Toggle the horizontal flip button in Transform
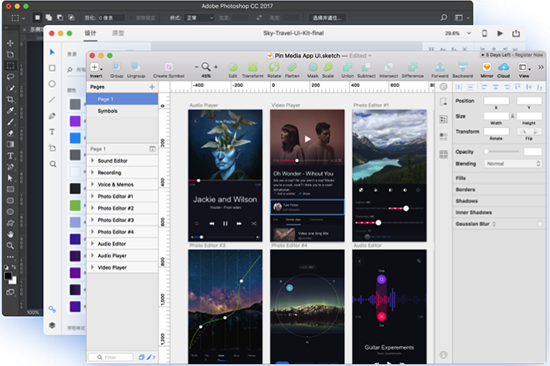Screen dimensions: 550x366 (523, 132)
